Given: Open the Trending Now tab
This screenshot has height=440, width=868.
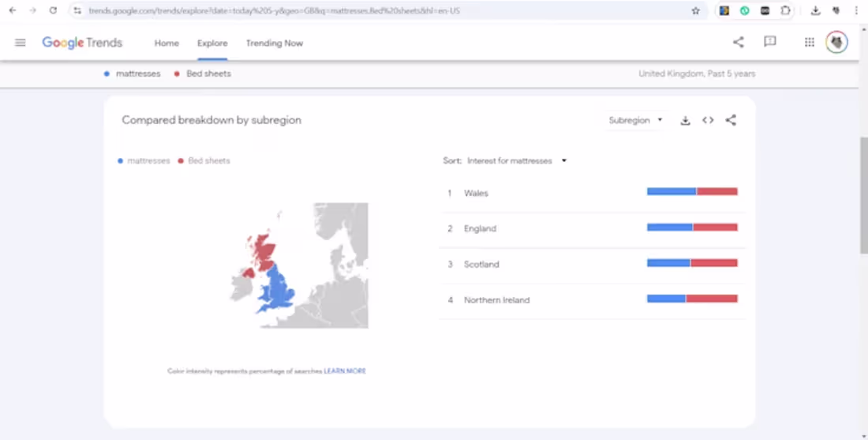Looking at the screenshot, I should coord(274,43).
